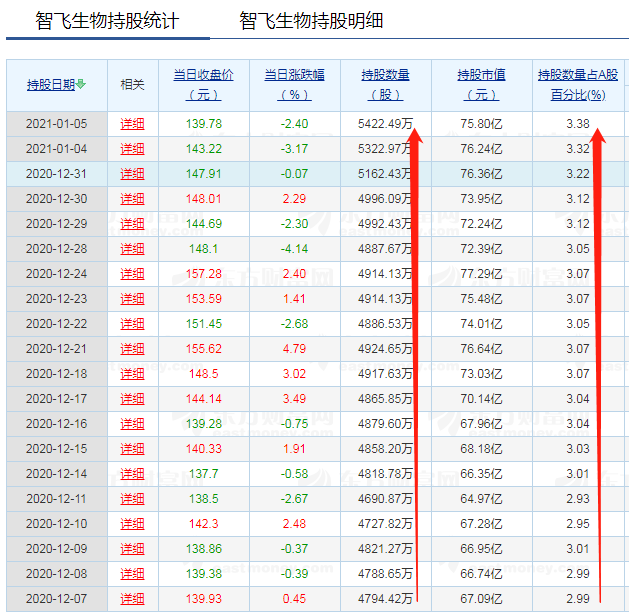
Task: Sort by 持股市值(元) header
Action: pos(481,85)
